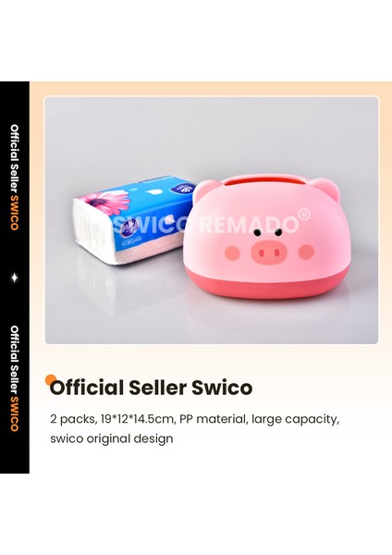Click the registered trademark symbol after REMADO
The height and width of the screenshot is (555, 392).
tap(303, 215)
